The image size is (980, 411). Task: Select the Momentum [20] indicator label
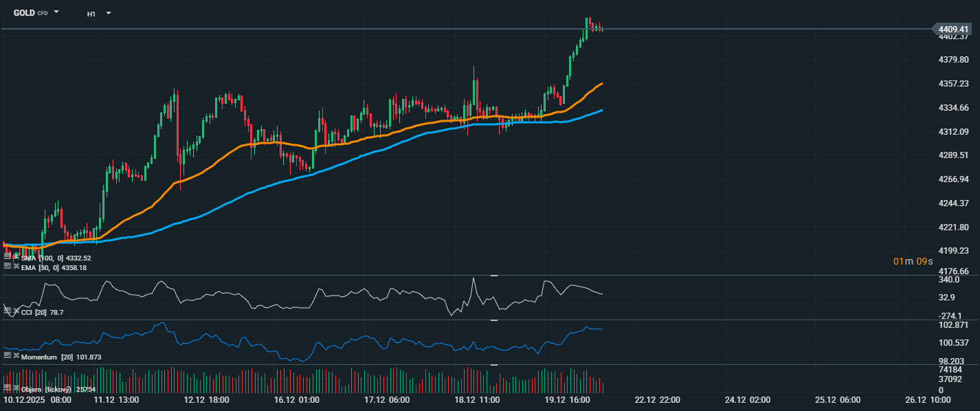47,357
